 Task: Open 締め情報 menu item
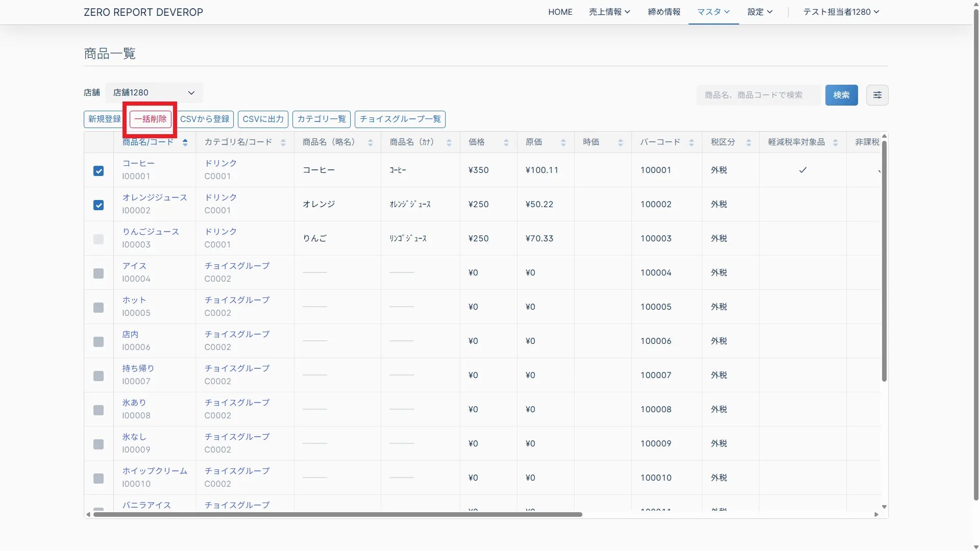click(x=664, y=12)
